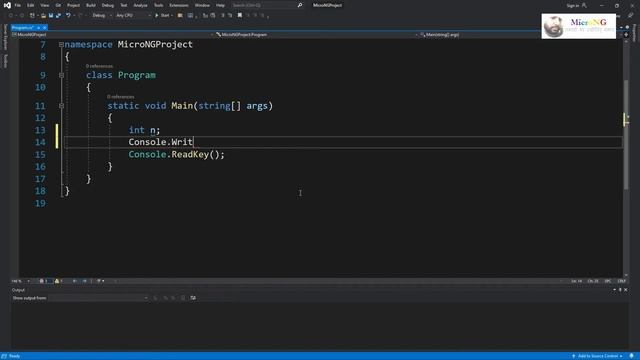Click the uncomment selection toolbar icon
640x360 pixels.
pos(230,16)
